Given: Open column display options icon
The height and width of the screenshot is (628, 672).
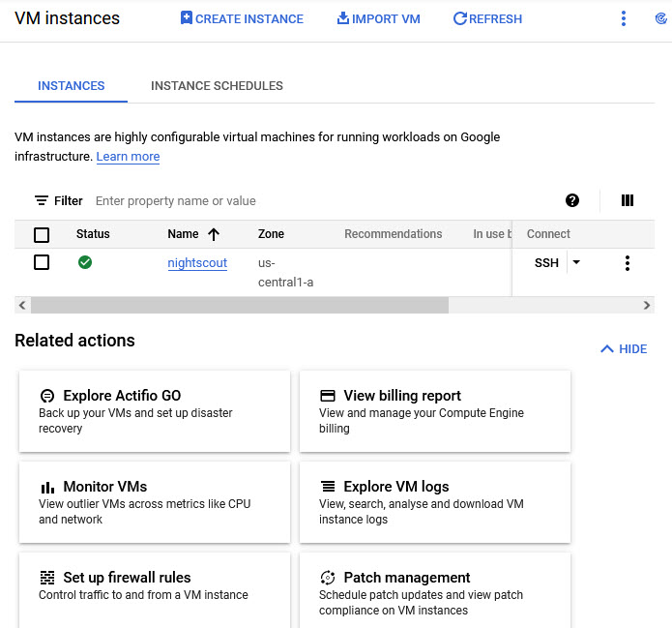Looking at the screenshot, I should [628, 200].
